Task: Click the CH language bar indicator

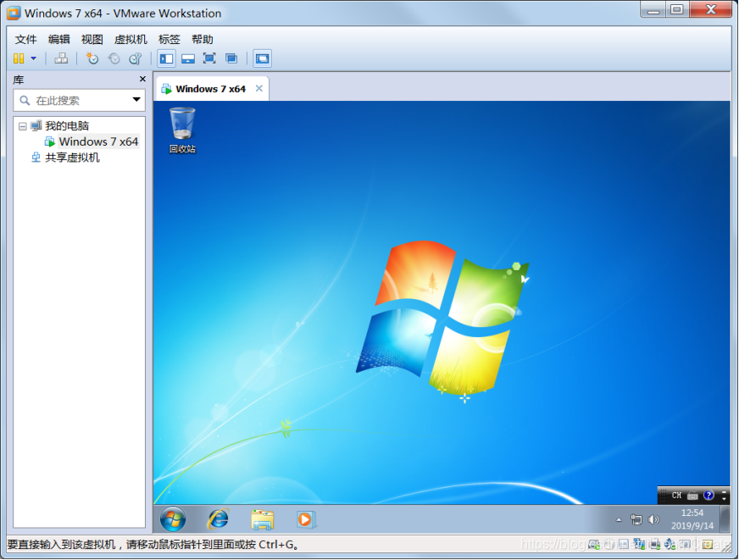Action: pyautogui.click(x=677, y=496)
